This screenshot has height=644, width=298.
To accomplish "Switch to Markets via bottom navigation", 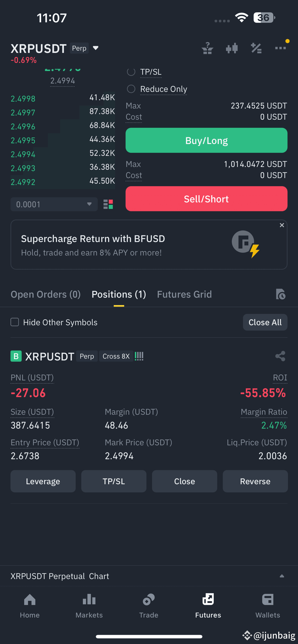I will click(x=89, y=606).
